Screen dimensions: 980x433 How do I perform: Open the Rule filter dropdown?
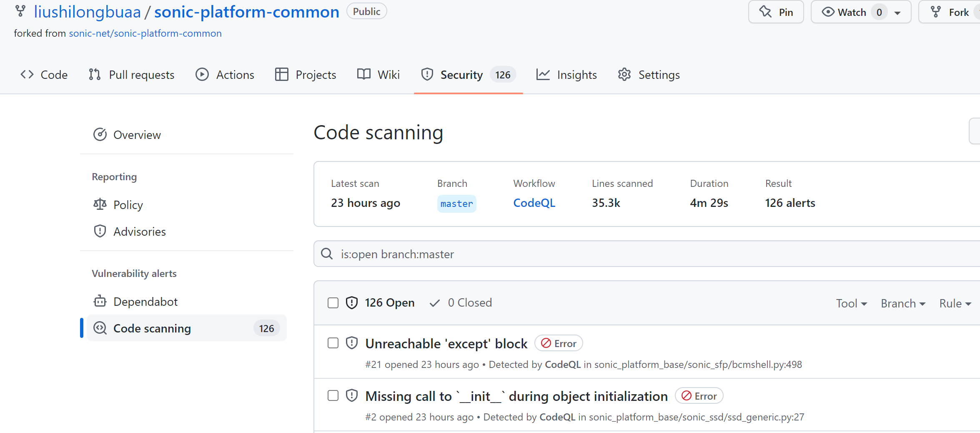tap(955, 303)
